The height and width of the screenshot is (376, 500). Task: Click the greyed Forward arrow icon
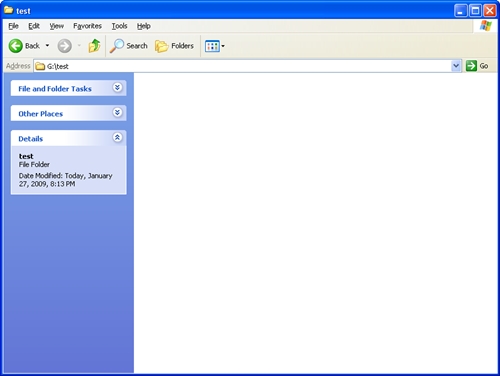(x=64, y=46)
